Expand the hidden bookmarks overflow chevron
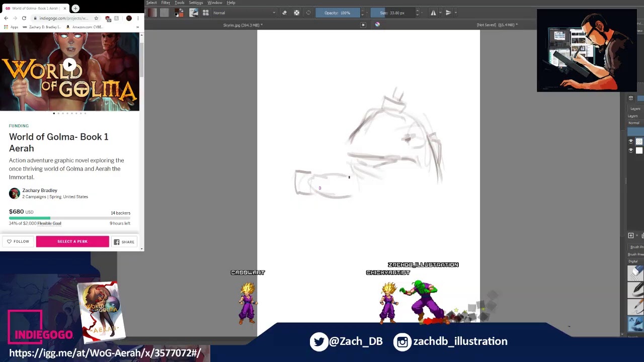The height and width of the screenshot is (362, 644). [137, 27]
